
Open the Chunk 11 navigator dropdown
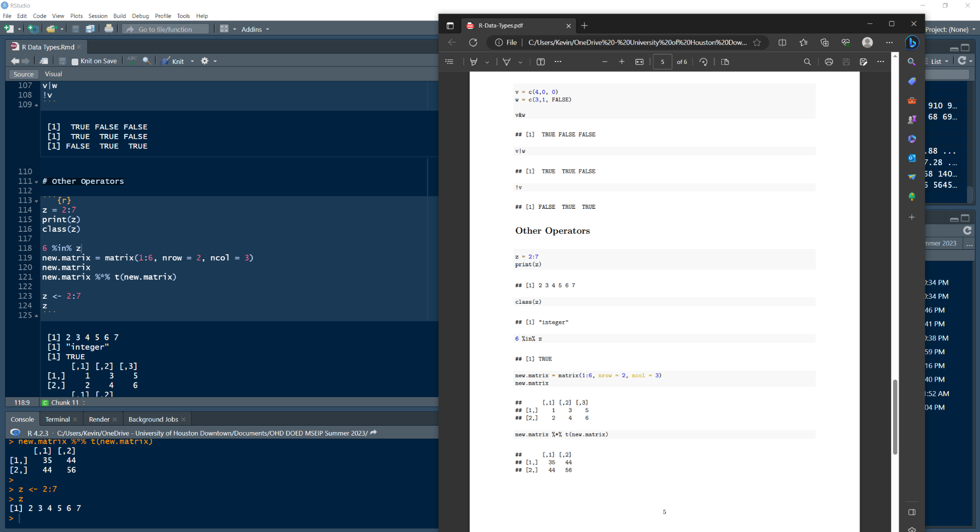pos(64,403)
